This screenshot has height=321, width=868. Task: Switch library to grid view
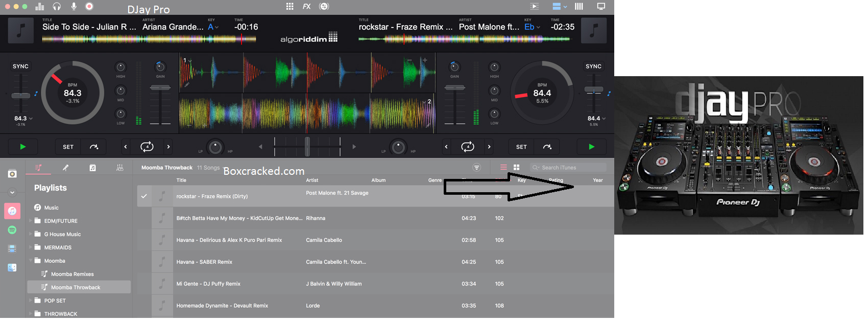tap(516, 168)
